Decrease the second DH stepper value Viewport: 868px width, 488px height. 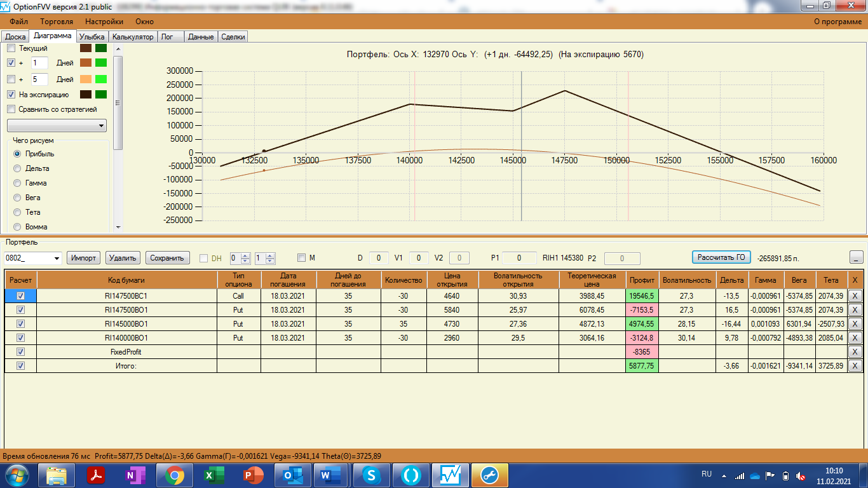[x=270, y=261]
